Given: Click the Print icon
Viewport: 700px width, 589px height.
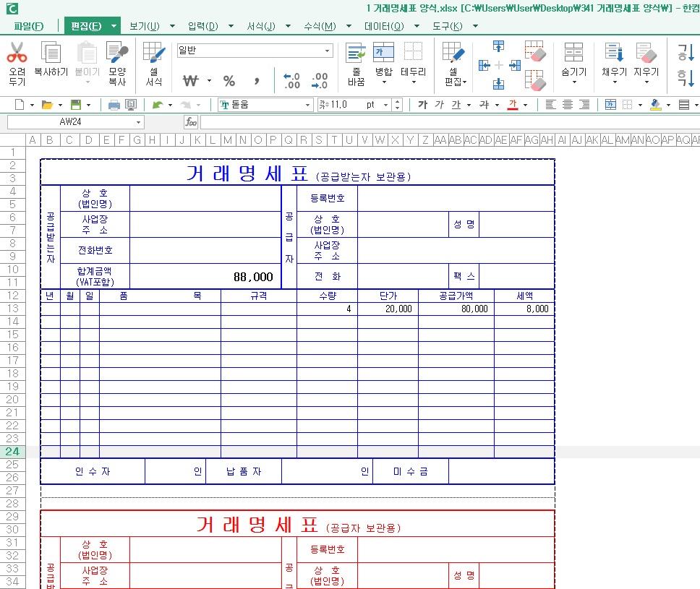Looking at the screenshot, I should tap(114, 105).
